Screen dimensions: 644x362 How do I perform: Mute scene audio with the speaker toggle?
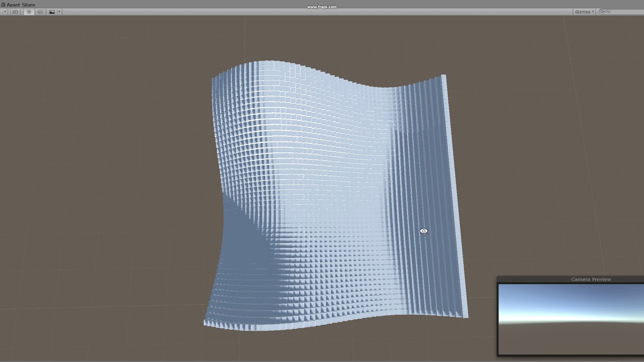tap(39, 12)
